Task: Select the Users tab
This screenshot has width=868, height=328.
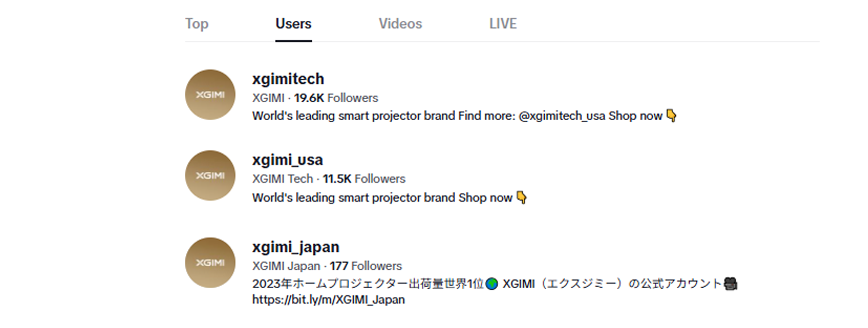Action: [293, 23]
